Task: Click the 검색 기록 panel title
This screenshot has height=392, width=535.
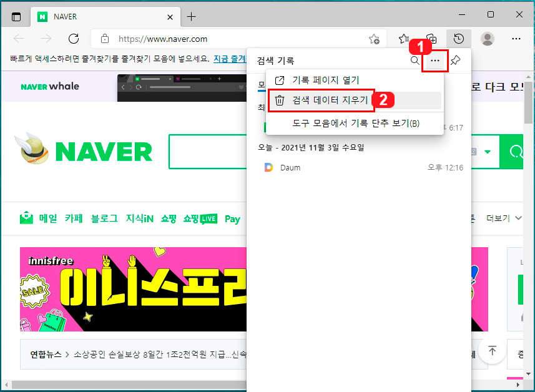Action: (275, 61)
